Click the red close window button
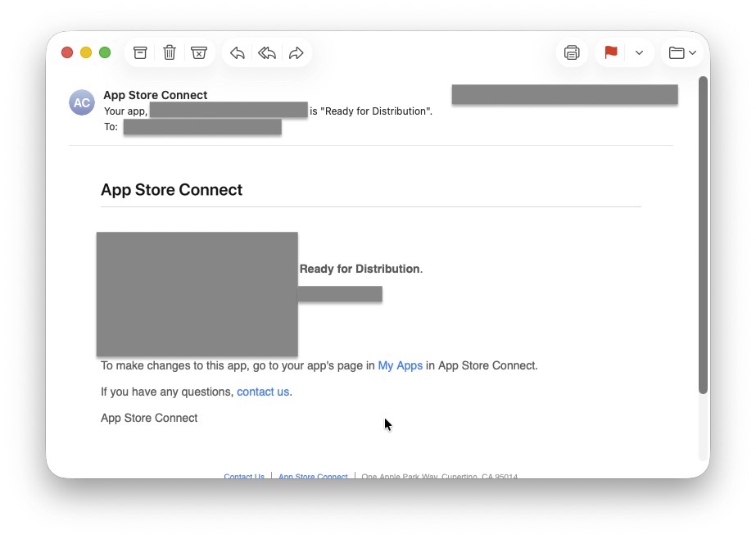756x539 pixels. pos(67,52)
